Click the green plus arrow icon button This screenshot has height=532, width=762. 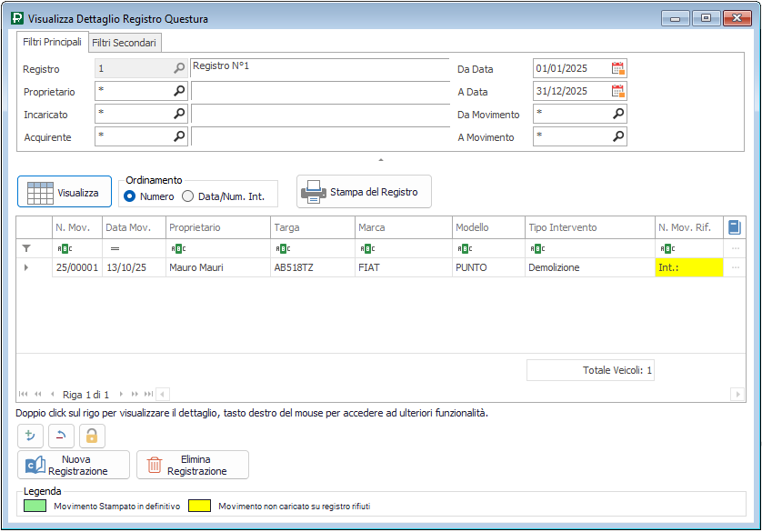coord(30,437)
